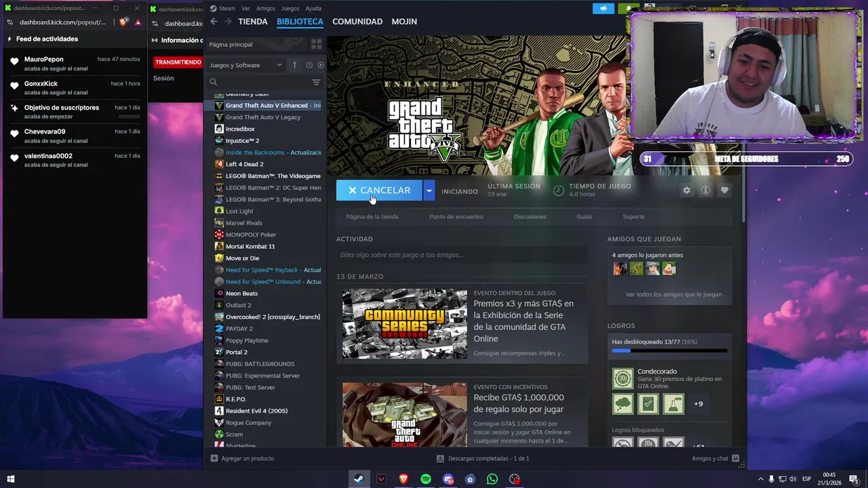Open the Ver menu

point(245,8)
